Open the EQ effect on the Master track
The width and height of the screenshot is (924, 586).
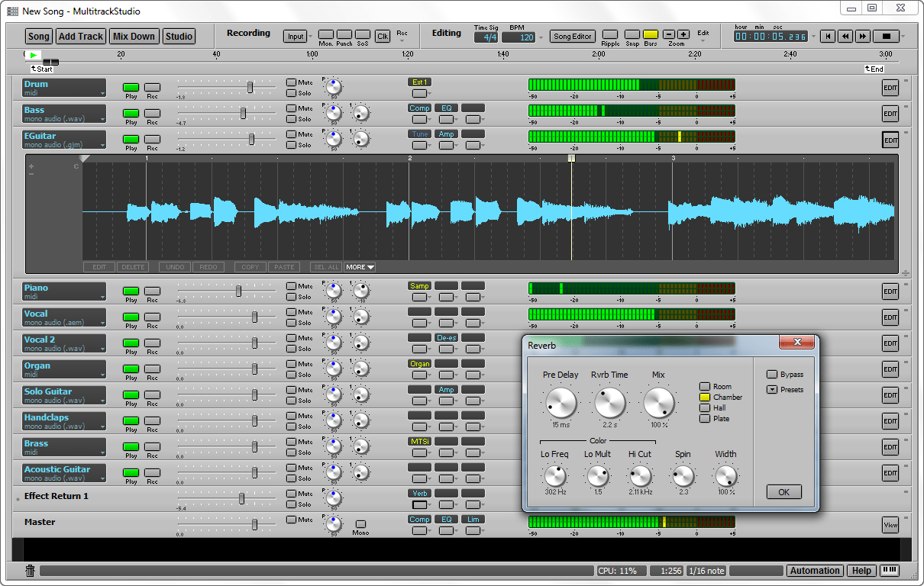(446, 519)
